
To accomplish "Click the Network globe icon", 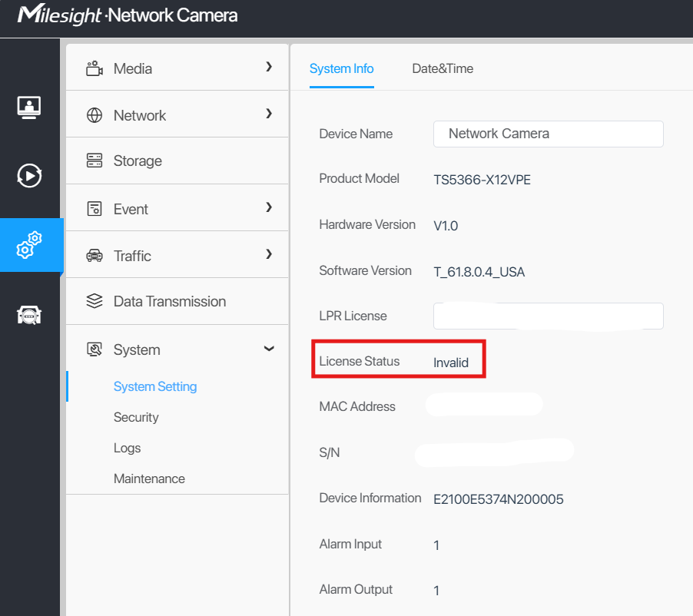I will (x=94, y=115).
